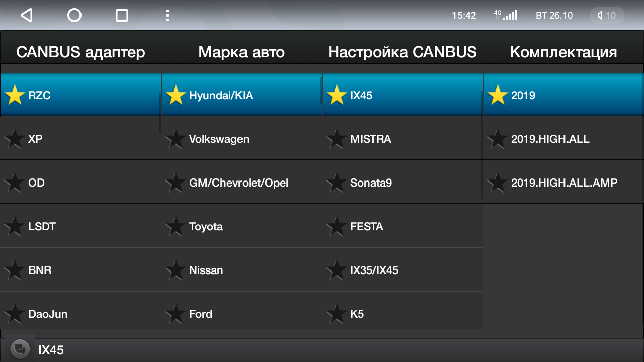Click the adapter column scrollbar
Viewport: 644px width, 362px height.
pyautogui.click(x=160, y=113)
